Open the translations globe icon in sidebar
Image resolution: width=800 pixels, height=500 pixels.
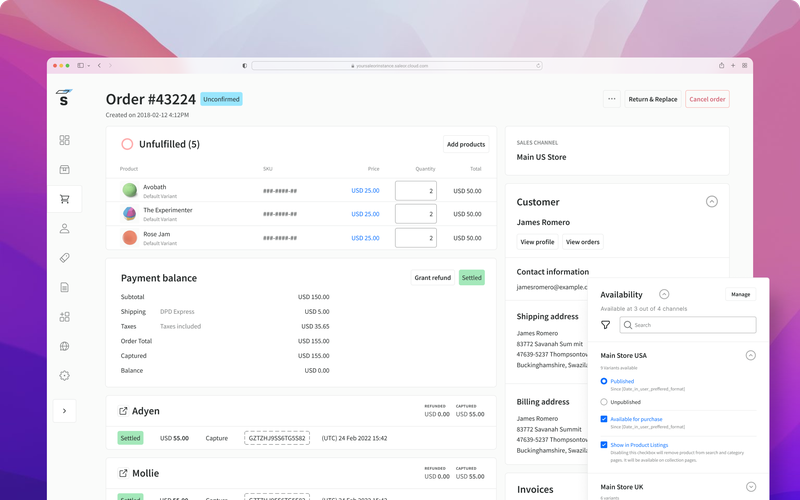pos(64,346)
